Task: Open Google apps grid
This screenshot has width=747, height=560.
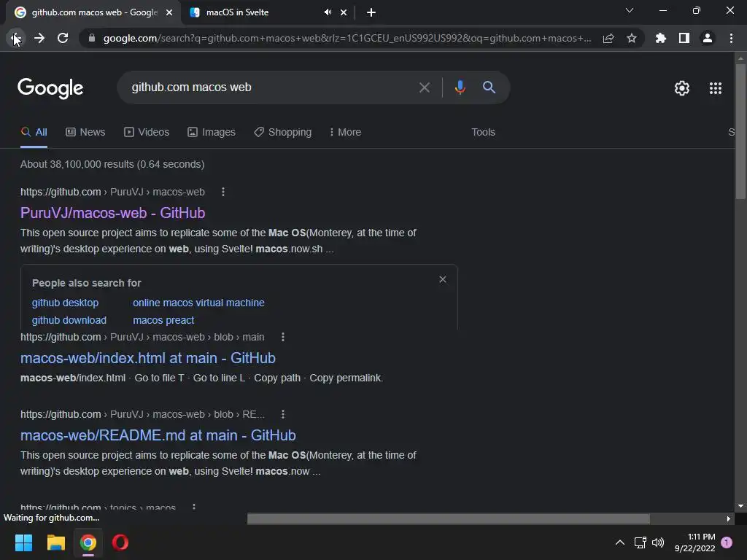Action: tap(716, 88)
